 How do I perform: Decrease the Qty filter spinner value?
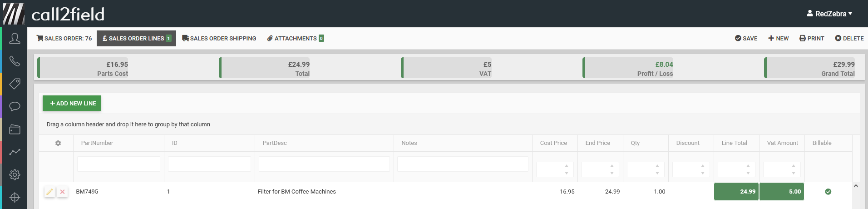click(x=657, y=173)
